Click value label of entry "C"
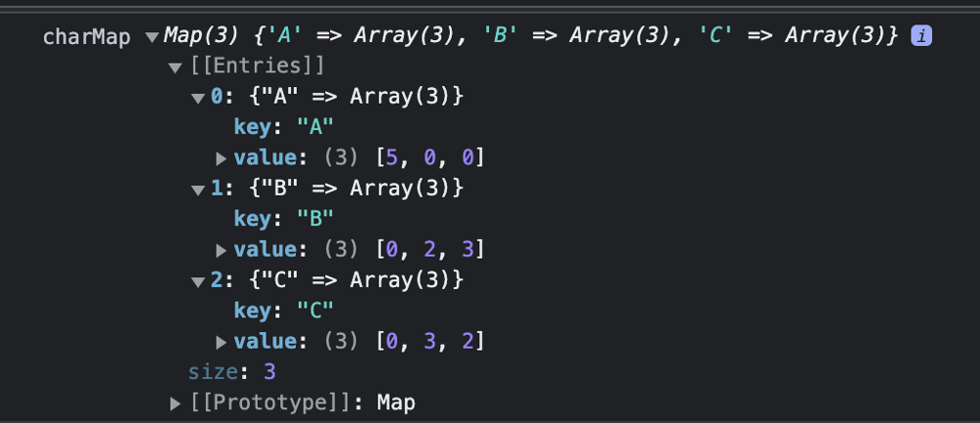Screen dimensions: 980x423 (x=267, y=342)
